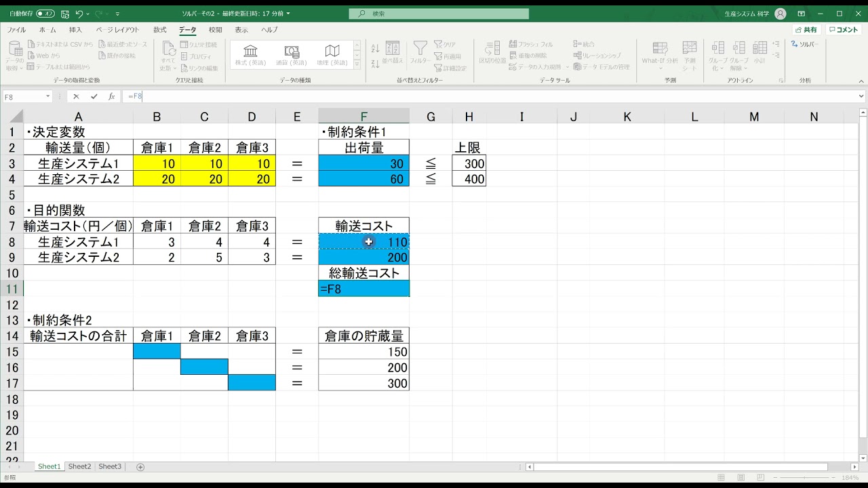
Task: Click クリア filter
Action: [445, 44]
